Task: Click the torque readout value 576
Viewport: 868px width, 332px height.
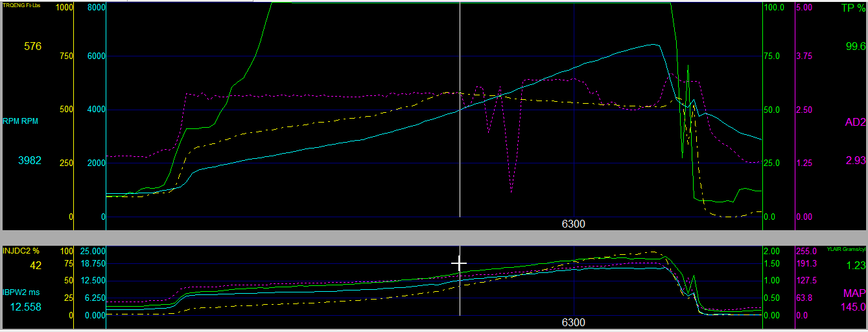Action: pos(32,46)
